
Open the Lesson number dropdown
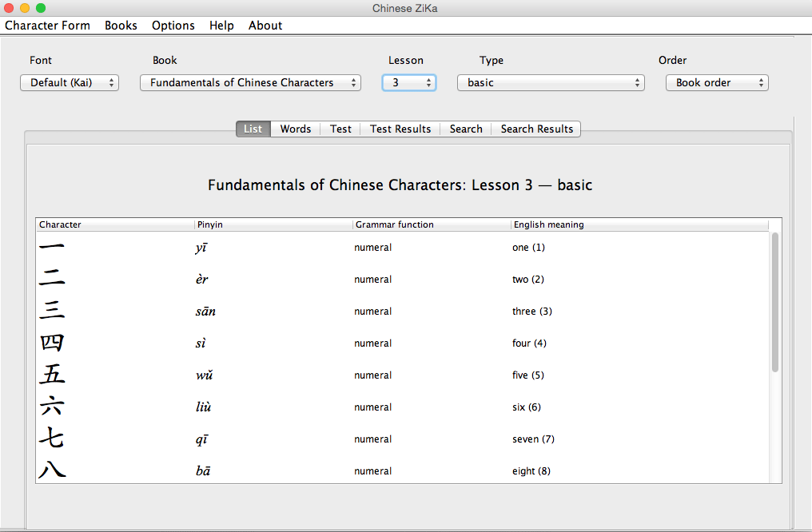click(x=408, y=82)
